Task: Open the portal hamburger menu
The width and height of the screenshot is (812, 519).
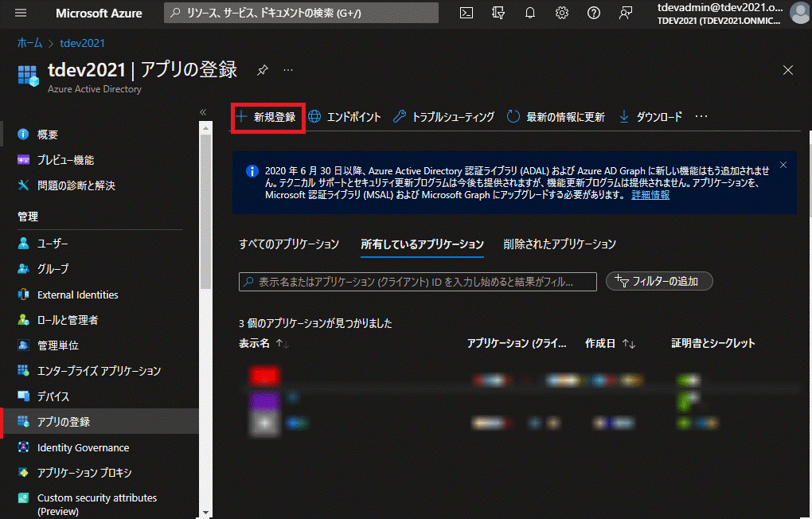Action: [x=21, y=13]
